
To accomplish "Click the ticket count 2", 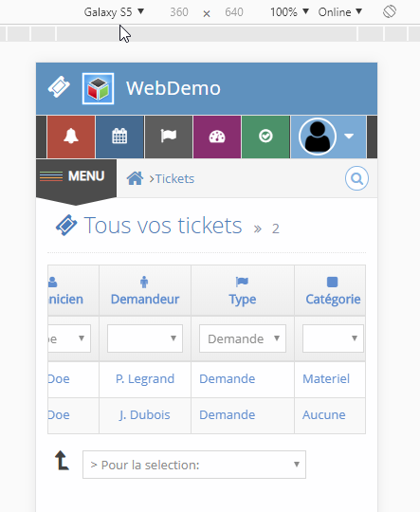I will (276, 229).
